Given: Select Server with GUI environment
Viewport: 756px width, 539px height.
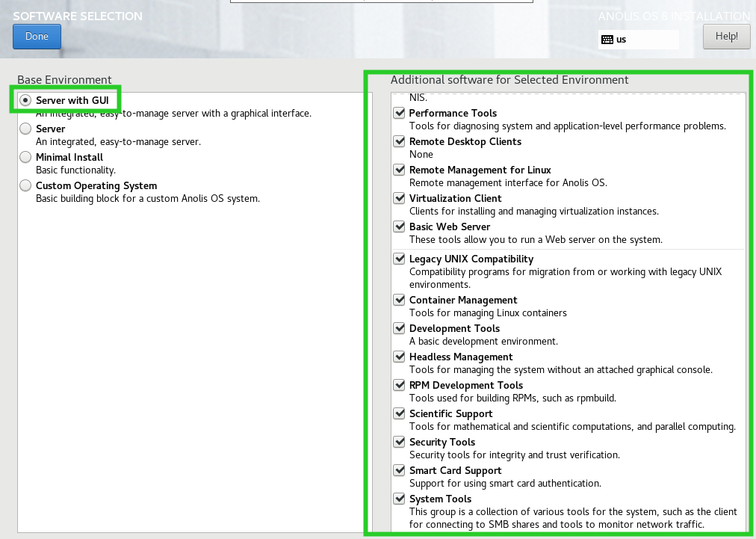Looking at the screenshot, I should (26, 100).
